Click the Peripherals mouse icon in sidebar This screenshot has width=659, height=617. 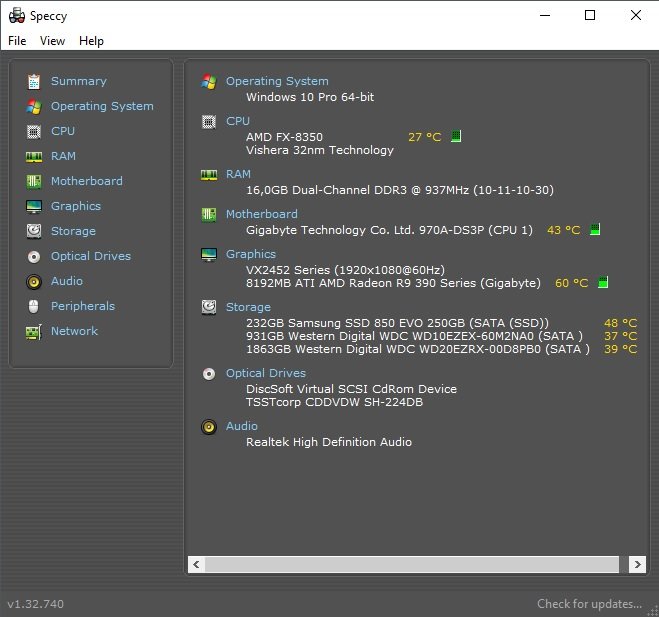tap(34, 306)
